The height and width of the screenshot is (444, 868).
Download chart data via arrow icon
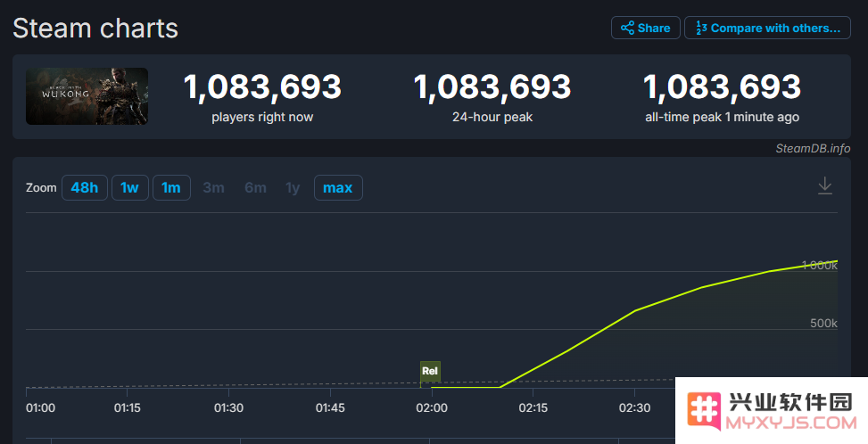click(x=825, y=185)
